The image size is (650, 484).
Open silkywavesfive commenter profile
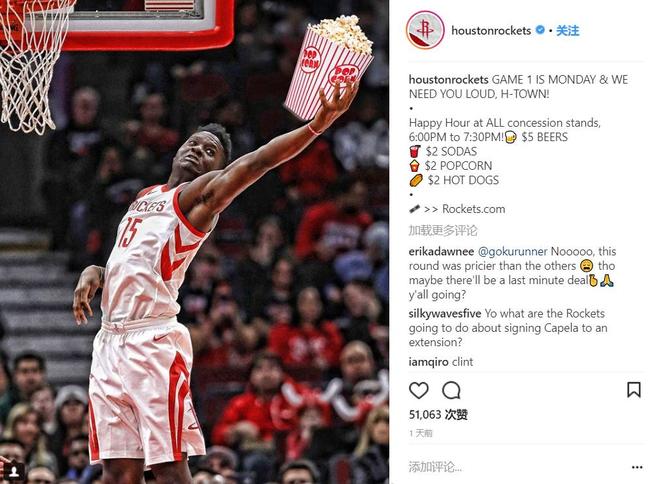pyautogui.click(x=445, y=314)
